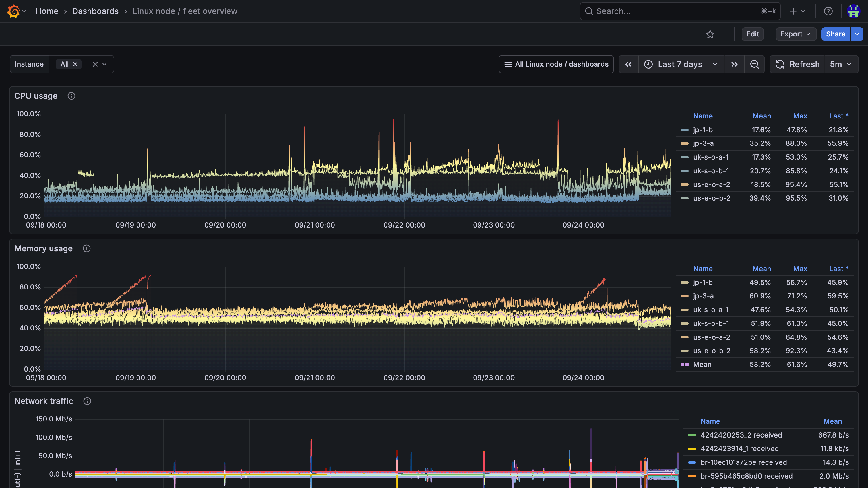868x488 pixels.
Task: Toggle us-e-o-a-2 series in Memory legend
Action: click(x=711, y=337)
